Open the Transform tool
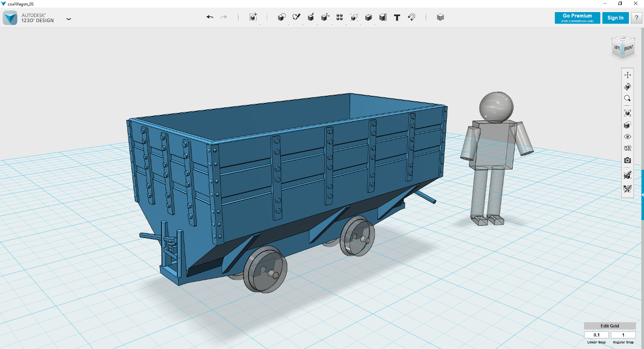This screenshot has width=644, height=349. point(253,17)
